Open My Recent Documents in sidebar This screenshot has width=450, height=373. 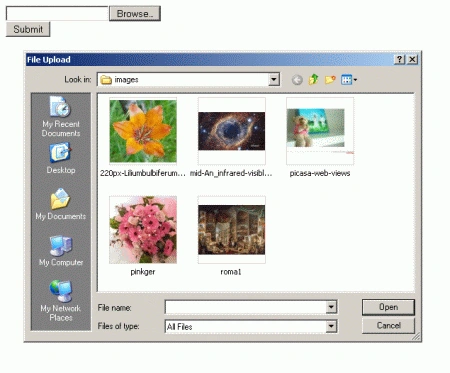pyautogui.click(x=61, y=117)
